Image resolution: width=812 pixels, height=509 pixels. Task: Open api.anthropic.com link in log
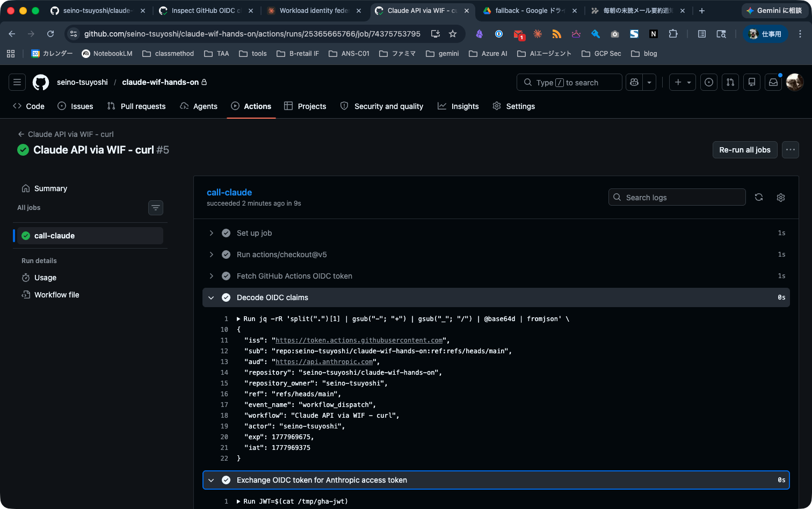click(x=324, y=362)
